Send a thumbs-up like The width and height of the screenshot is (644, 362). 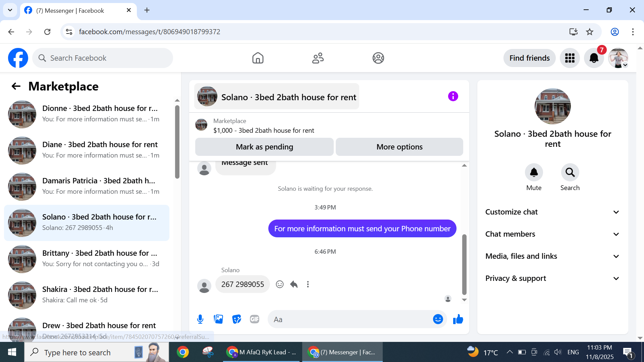point(458,319)
